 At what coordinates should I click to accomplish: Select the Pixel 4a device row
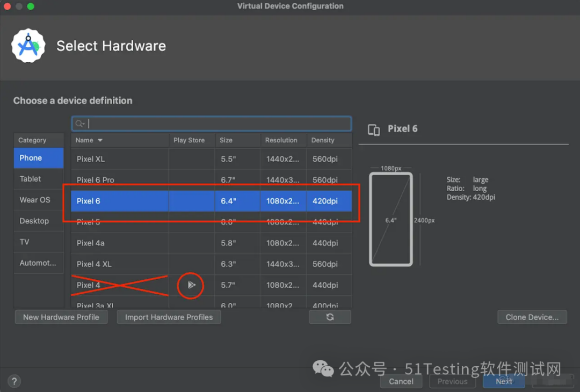tap(211, 243)
